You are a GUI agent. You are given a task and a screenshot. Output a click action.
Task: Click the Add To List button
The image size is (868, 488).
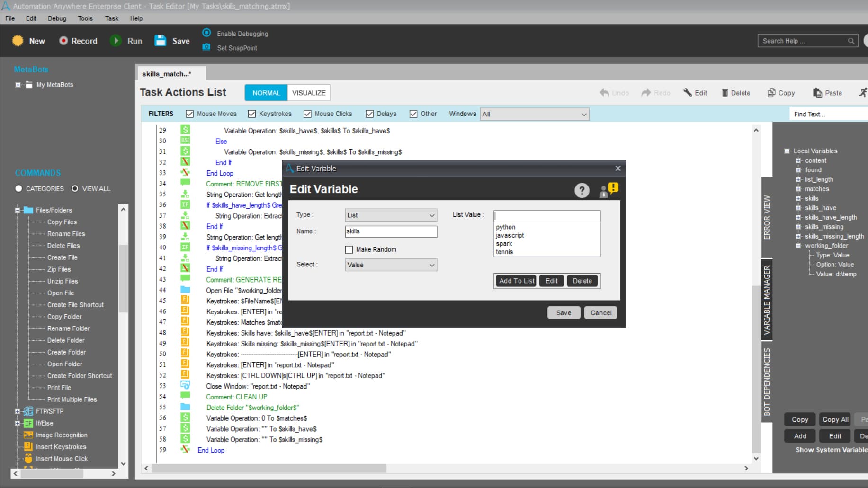pyautogui.click(x=516, y=281)
